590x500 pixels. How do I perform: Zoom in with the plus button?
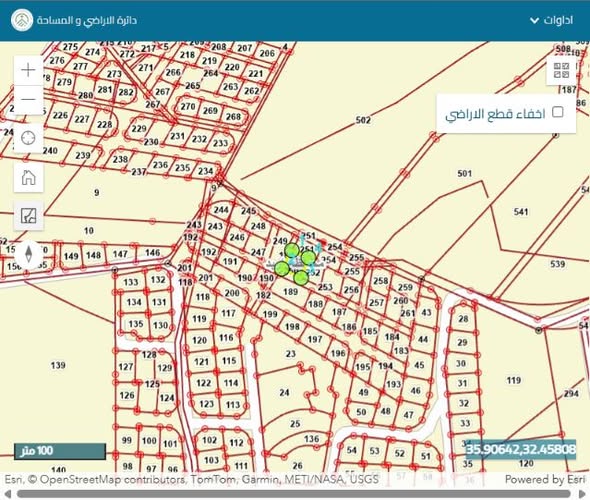click(28, 70)
